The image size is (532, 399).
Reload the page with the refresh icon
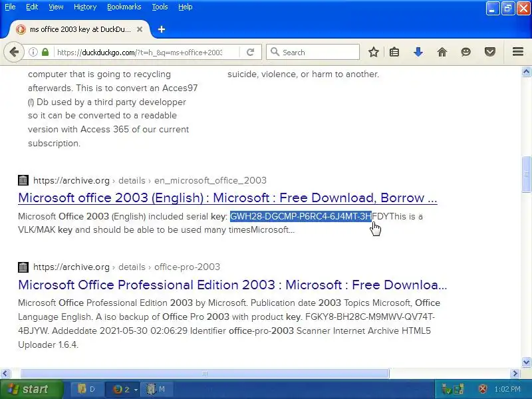click(x=251, y=52)
